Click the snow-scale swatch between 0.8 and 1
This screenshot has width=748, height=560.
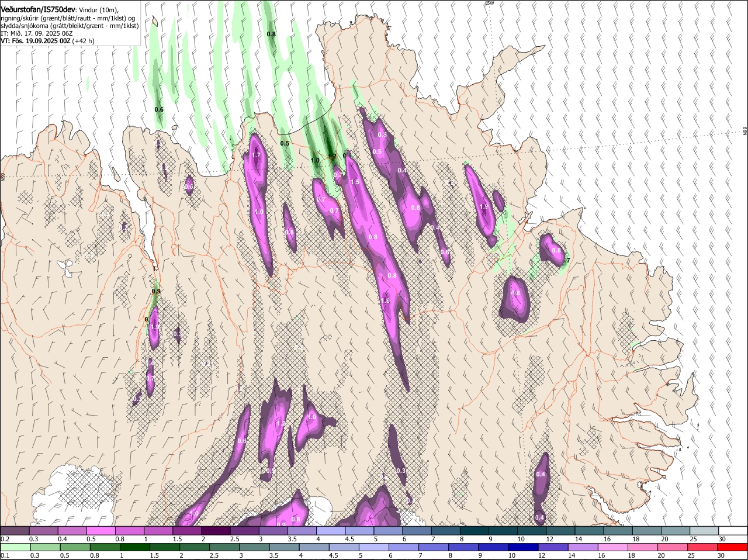point(129,530)
